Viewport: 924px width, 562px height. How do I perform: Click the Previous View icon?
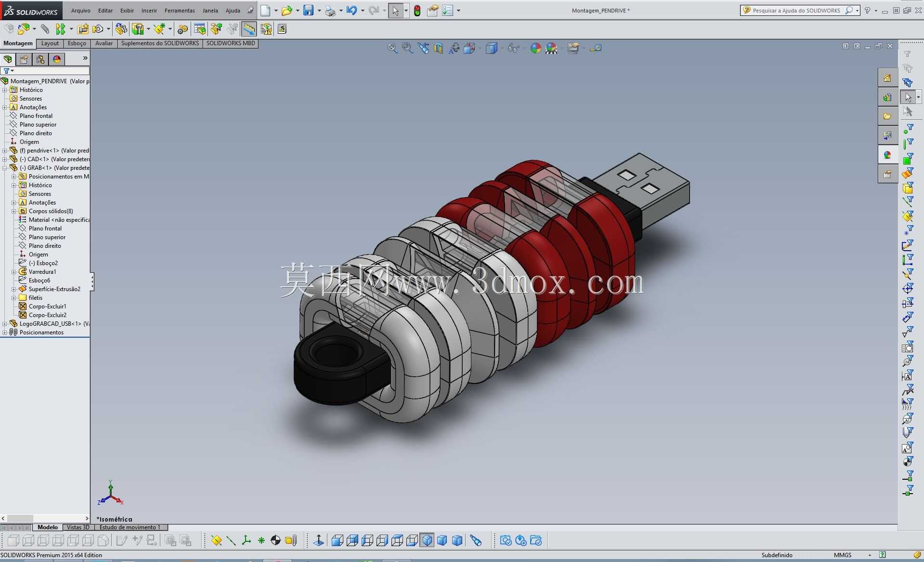423,48
